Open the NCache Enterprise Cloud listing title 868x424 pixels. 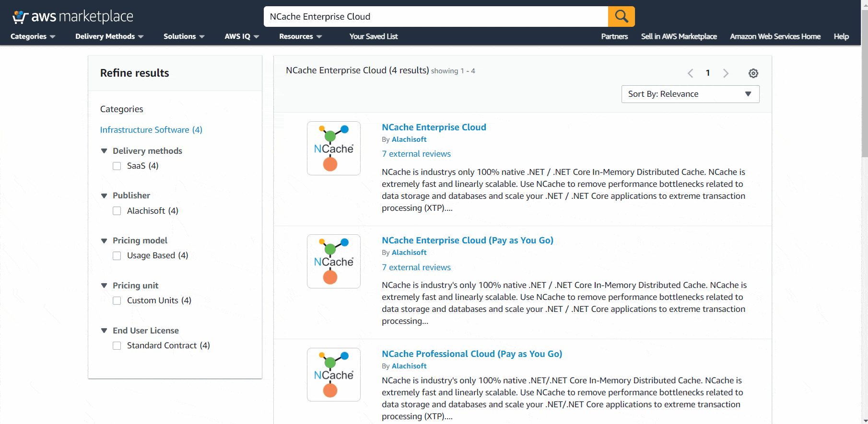tap(434, 127)
